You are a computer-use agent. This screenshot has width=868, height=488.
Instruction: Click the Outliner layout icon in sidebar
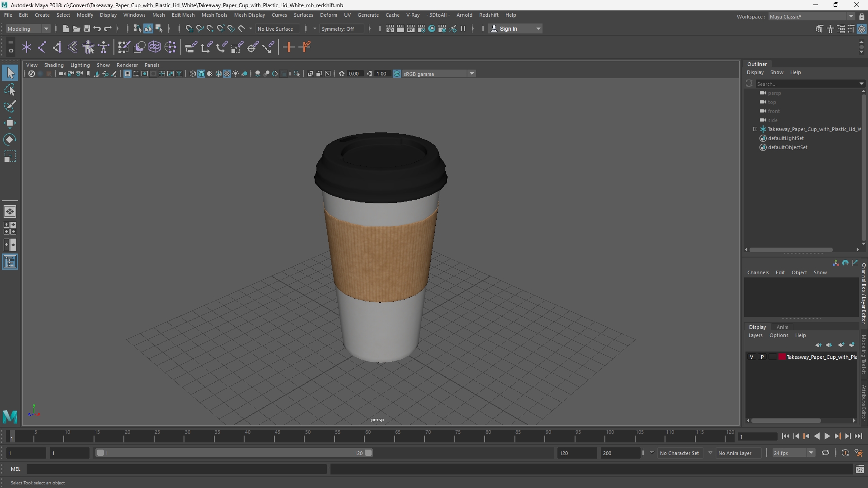pyautogui.click(x=10, y=262)
